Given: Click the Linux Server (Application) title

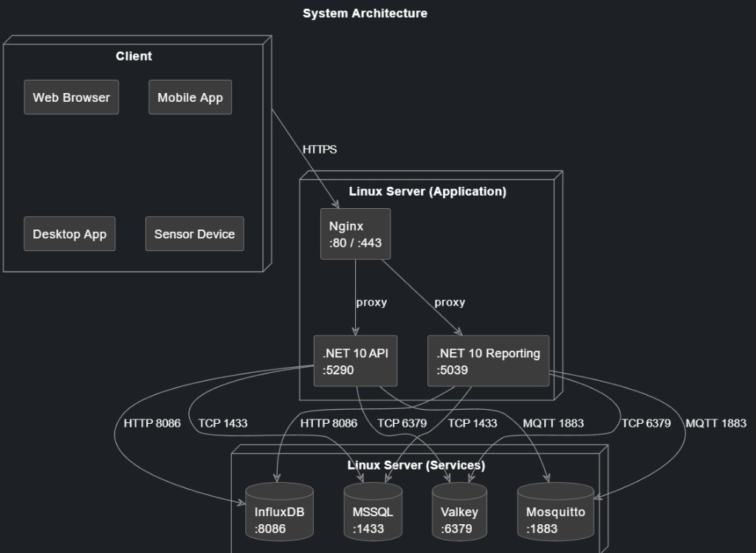Looking at the screenshot, I should [x=427, y=191].
